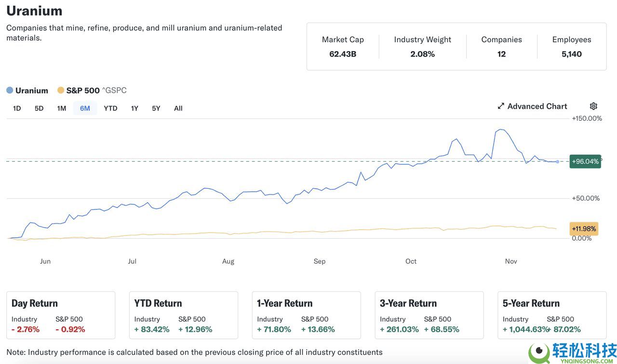The height and width of the screenshot is (364, 617).
Task: Open the Advanced Chart link
Action: 537,106
